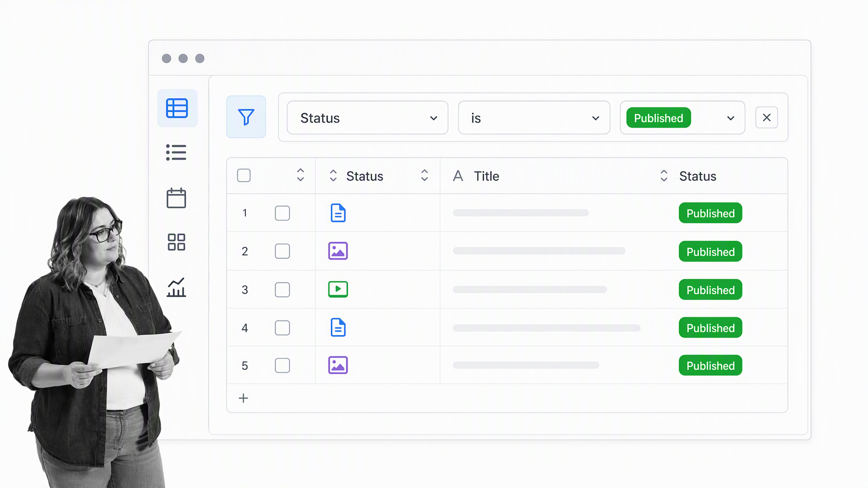Screen dimensions: 868x488
Task: Open the Status field dropdown in filter
Action: click(367, 118)
